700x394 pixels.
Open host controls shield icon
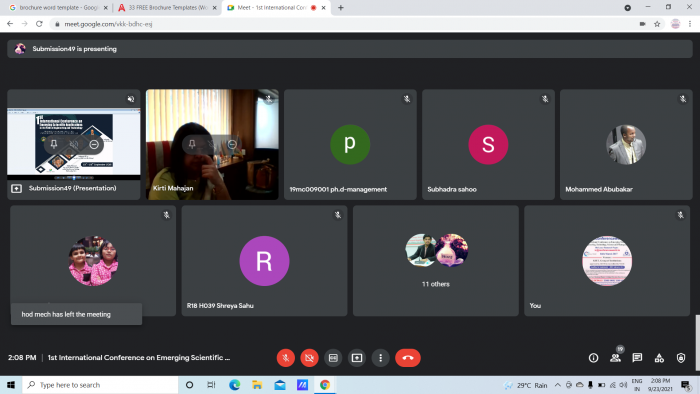point(681,358)
